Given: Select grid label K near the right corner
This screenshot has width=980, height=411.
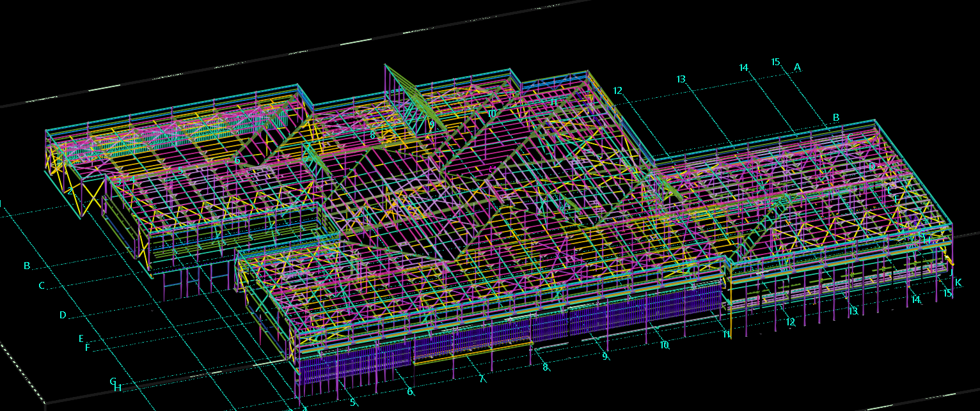Looking at the screenshot, I should pos(958,283).
